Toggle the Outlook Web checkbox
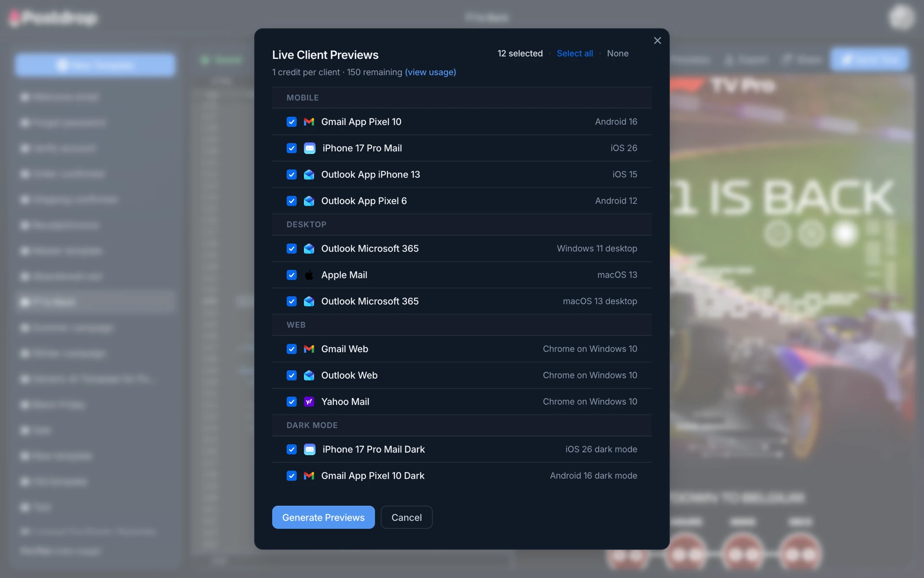The height and width of the screenshot is (578, 924). [292, 376]
